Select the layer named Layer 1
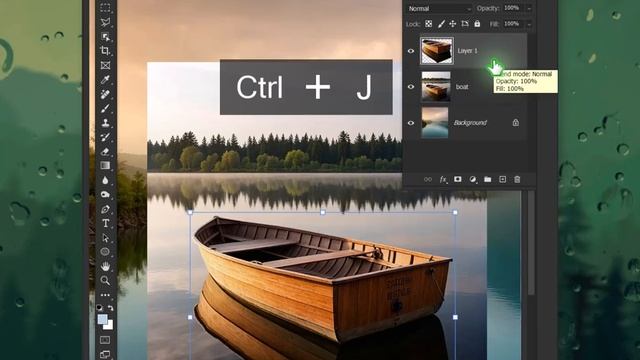Image resolution: width=640 pixels, height=360 pixels. (467, 51)
